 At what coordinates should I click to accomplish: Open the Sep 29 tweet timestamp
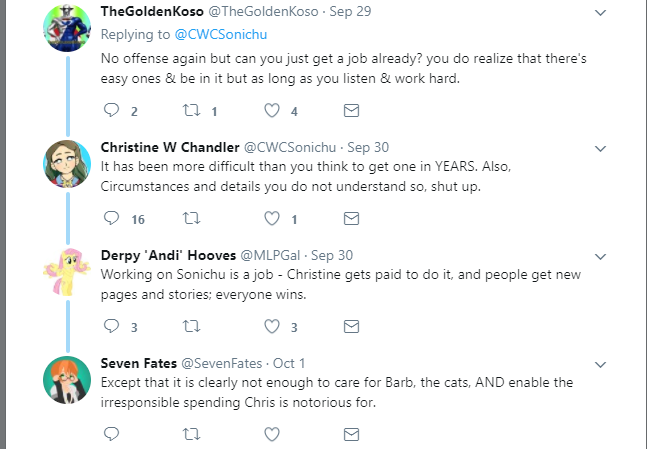click(x=350, y=12)
